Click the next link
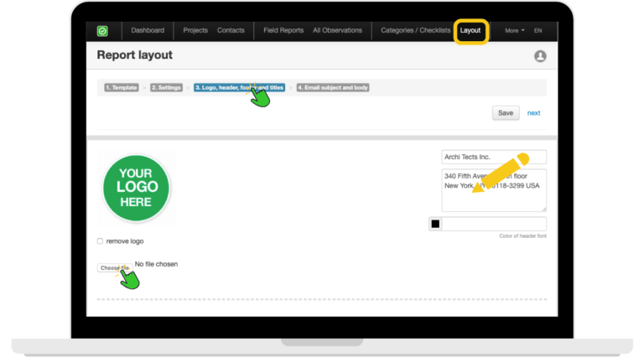This screenshot has width=644, height=362. point(533,113)
